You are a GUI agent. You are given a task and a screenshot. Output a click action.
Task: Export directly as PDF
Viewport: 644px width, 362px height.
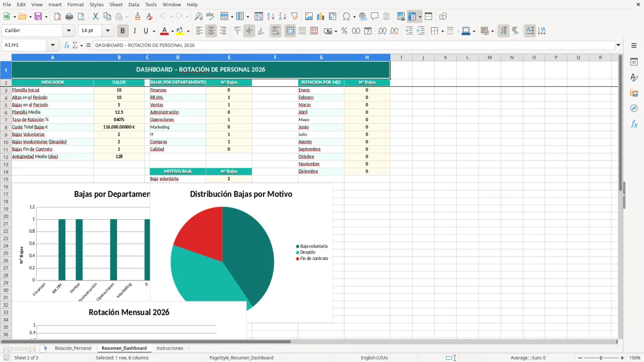pos(57,17)
